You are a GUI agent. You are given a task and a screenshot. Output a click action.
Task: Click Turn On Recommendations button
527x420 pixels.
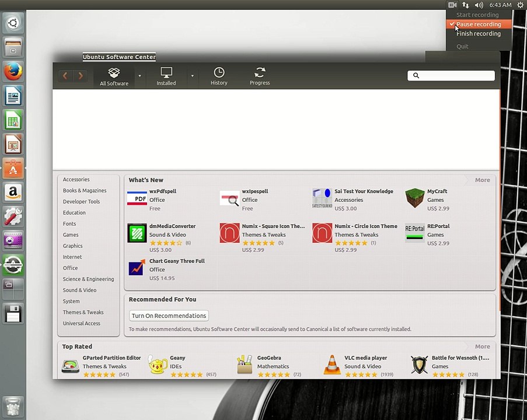(169, 316)
